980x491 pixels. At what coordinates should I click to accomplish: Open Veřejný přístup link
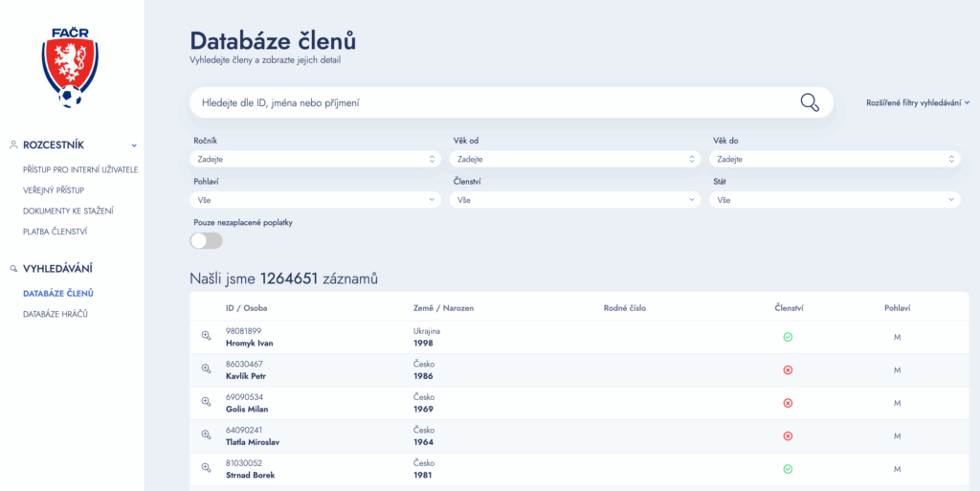point(54,190)
